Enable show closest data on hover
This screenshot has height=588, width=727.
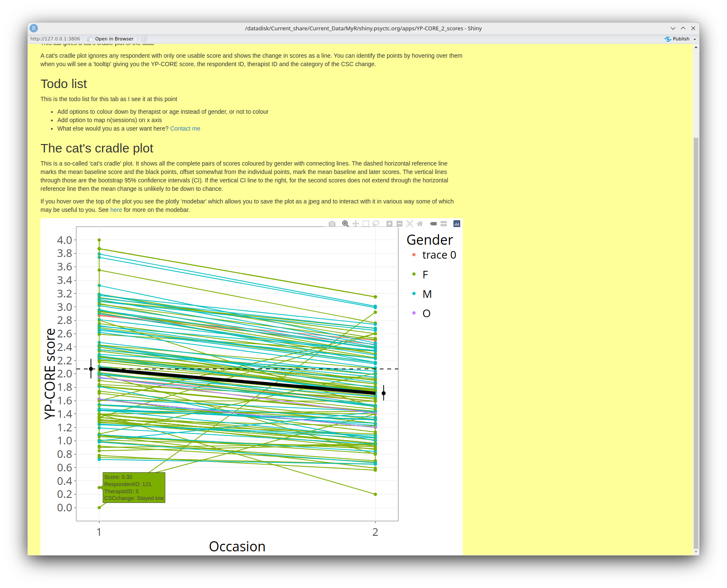[433, 224]
